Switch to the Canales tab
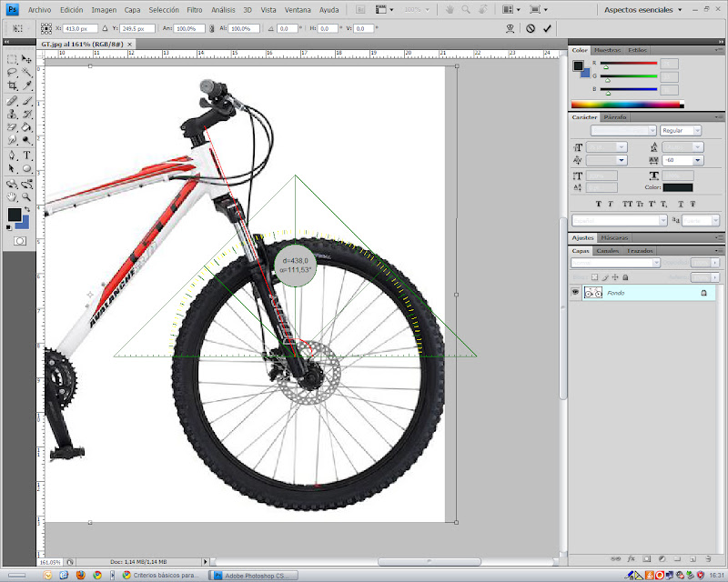This screenshot has height=582, width=728. pos(608,250)
